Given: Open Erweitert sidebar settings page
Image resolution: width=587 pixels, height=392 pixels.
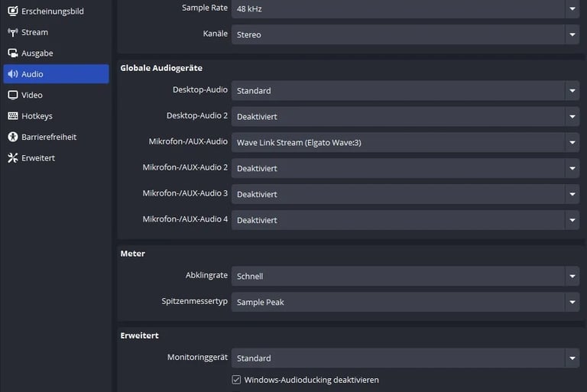Looking at the screenshot, I should [56, 158].
